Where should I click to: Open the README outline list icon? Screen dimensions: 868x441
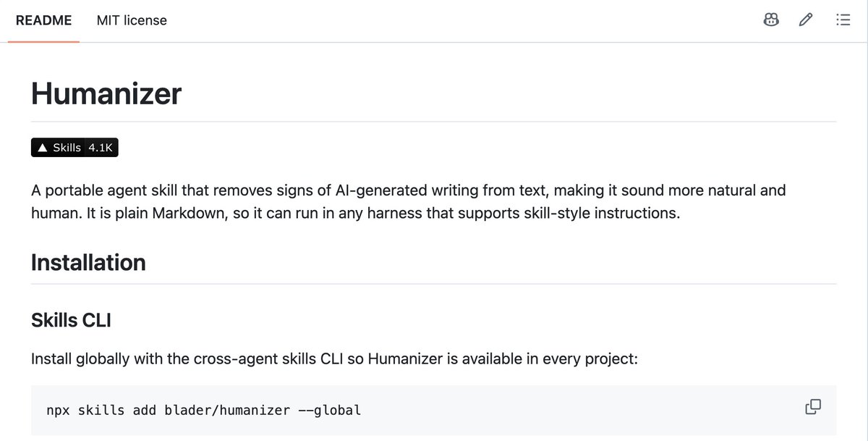click(x=843, y=20)
